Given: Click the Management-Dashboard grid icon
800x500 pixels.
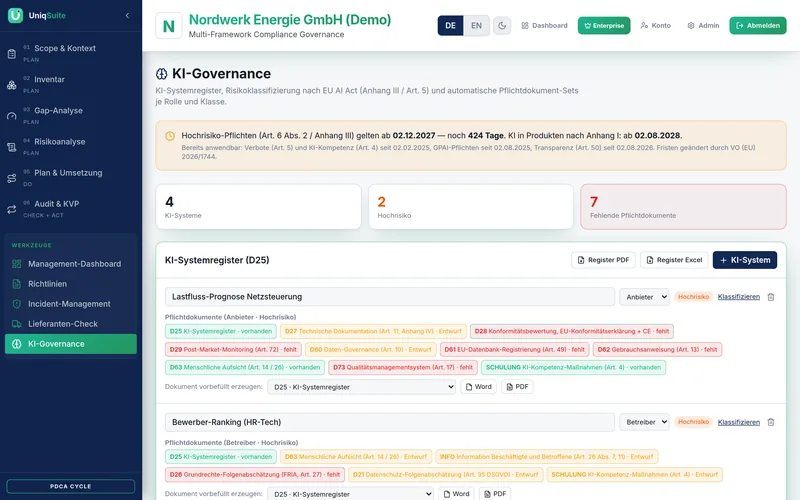Looking at the screenshot, I should [17, 264].
